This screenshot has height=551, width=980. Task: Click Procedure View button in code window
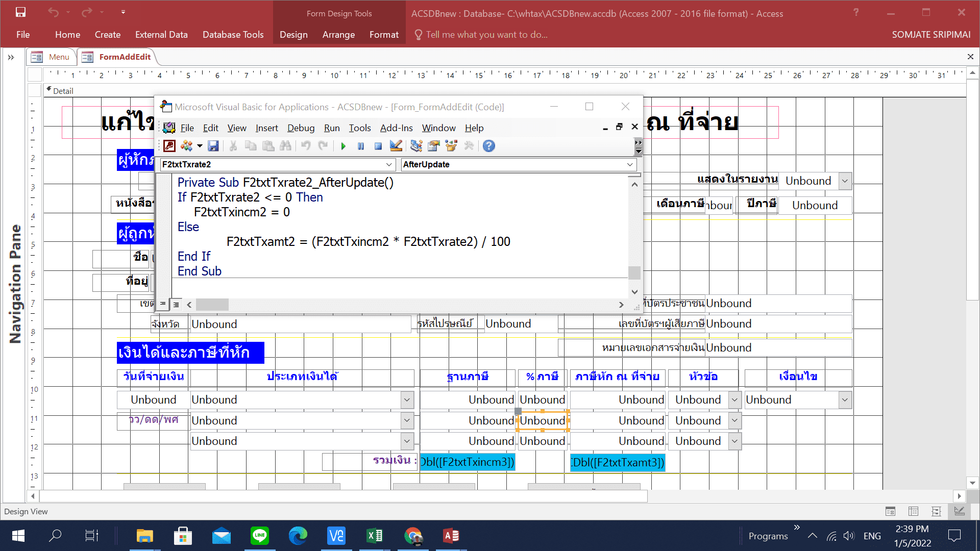[163, 304]
